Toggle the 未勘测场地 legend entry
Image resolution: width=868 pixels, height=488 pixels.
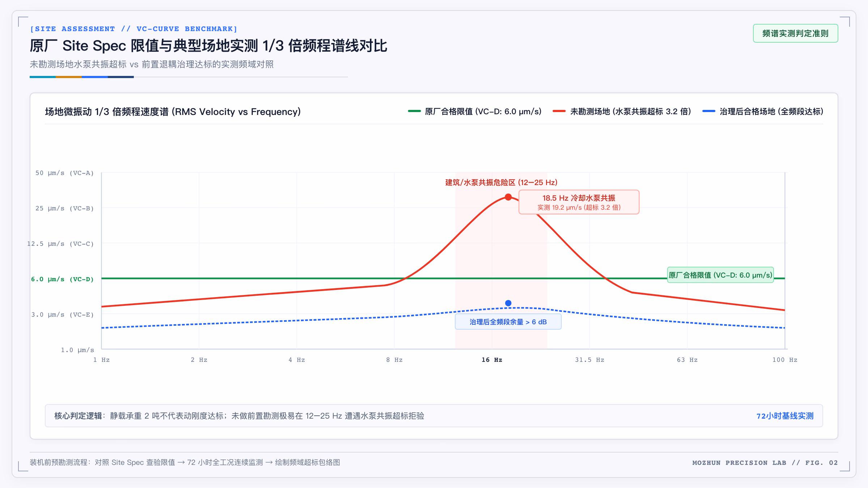(x=622, y=111)
